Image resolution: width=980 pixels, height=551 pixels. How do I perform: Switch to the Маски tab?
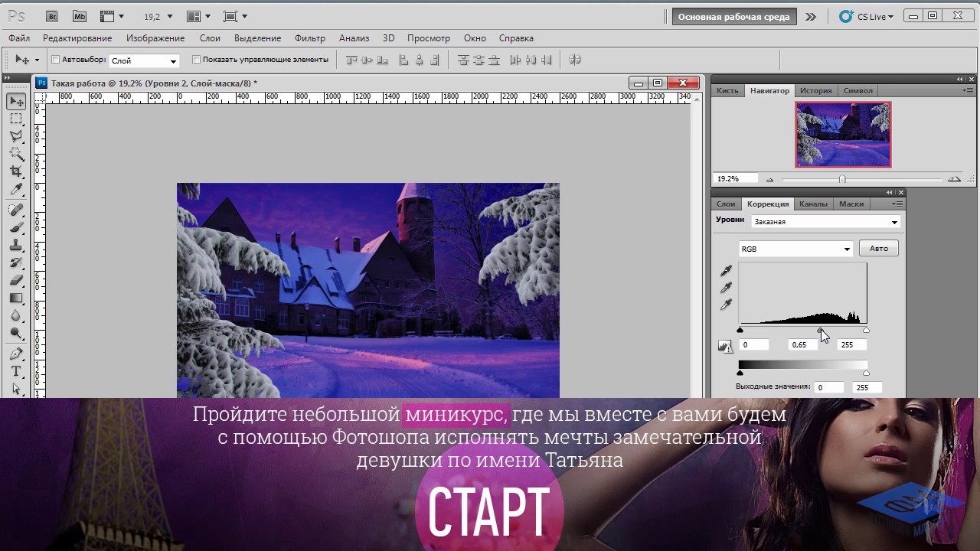tap(851, 204)
